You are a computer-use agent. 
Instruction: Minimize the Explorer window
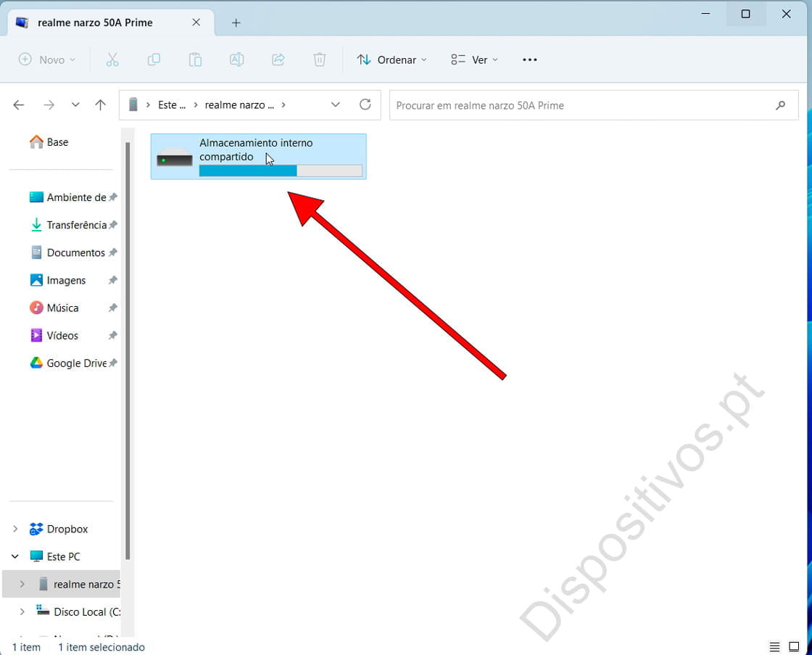(x=705, y=14)
